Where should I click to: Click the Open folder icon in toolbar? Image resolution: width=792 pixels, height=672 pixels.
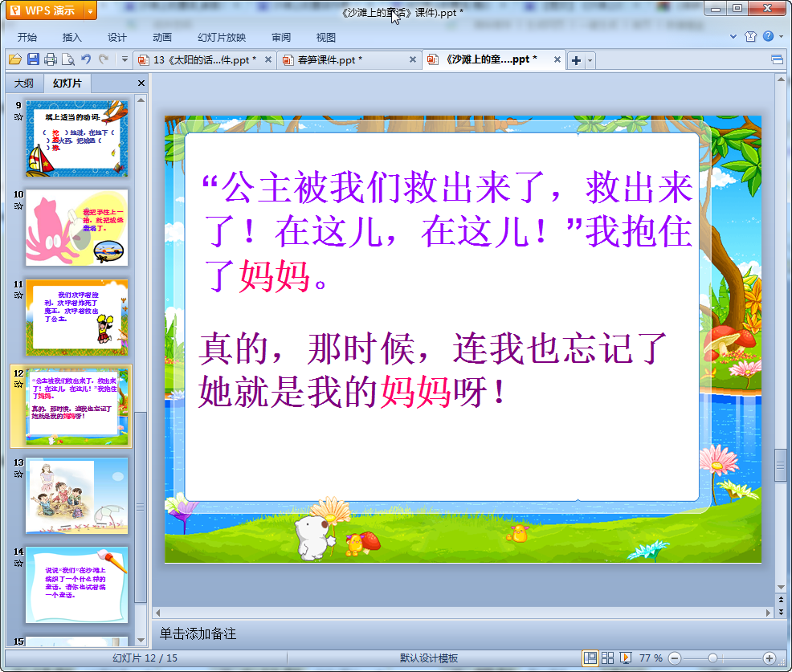point(15,59)
